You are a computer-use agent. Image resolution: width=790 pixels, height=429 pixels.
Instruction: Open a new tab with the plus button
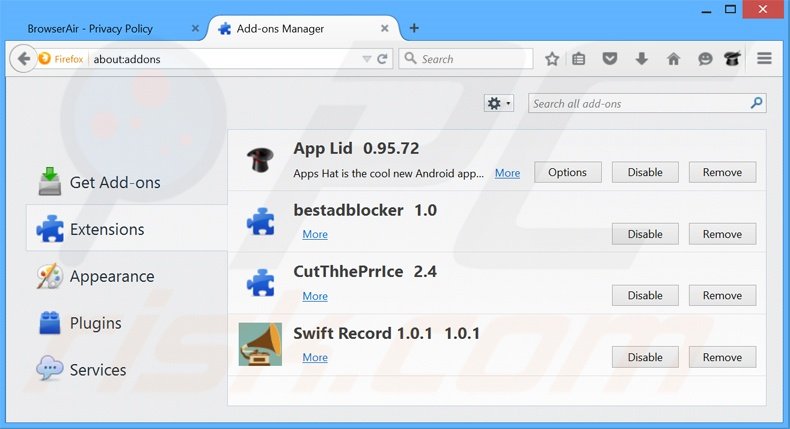[414, 28]
